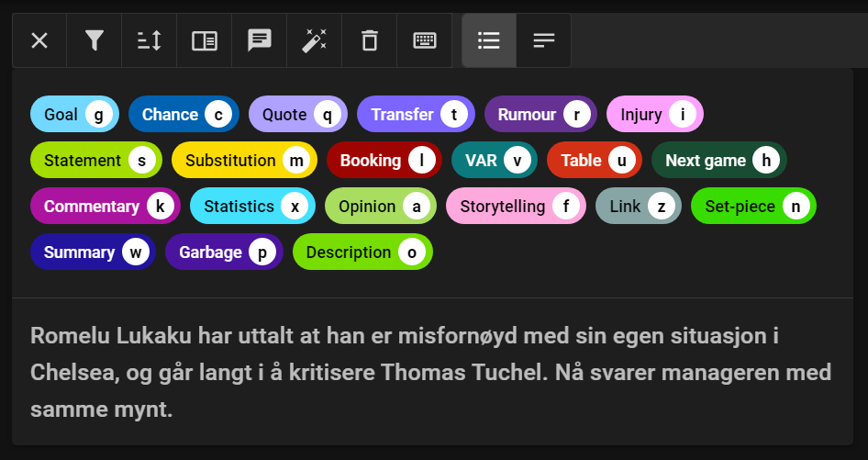
Task: Open the filter funnel tool
Action: (x=95, y=40)
